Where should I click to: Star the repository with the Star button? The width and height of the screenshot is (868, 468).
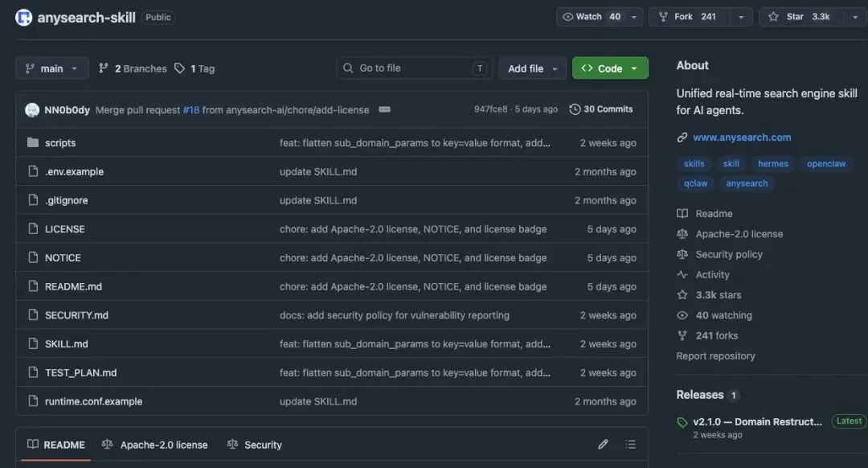(802, 17)
